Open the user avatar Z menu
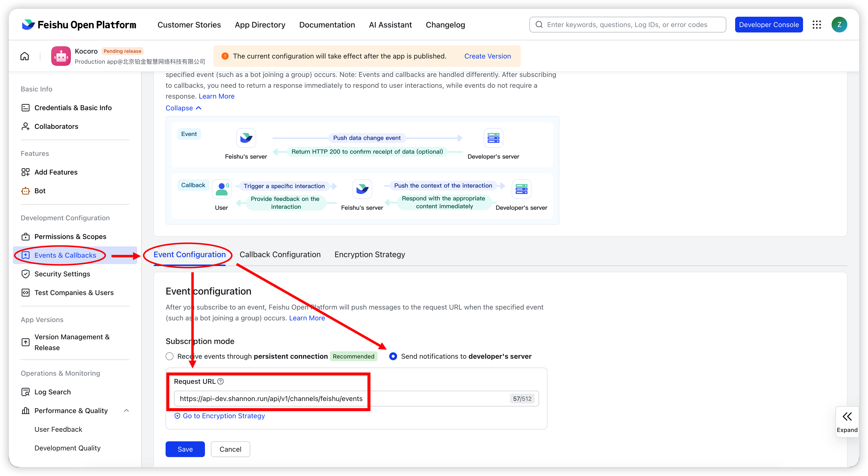This screenshot has width=868, height=476. (x=839, y=25)
